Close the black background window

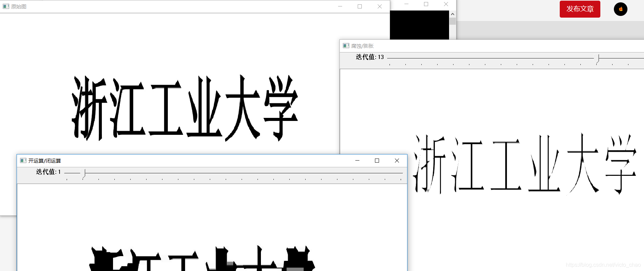(x=446, y=4)
